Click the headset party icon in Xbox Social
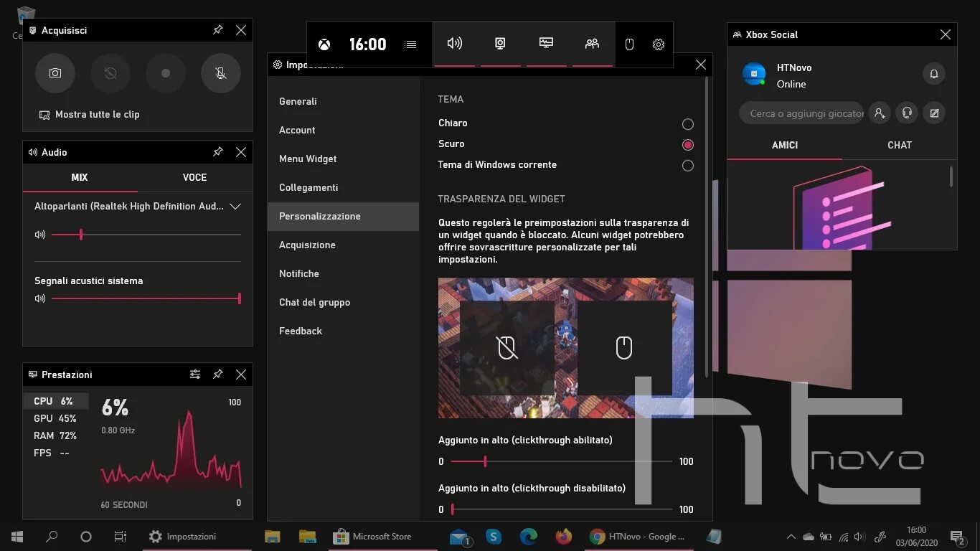The image size is (980, 551). point(907,113)
